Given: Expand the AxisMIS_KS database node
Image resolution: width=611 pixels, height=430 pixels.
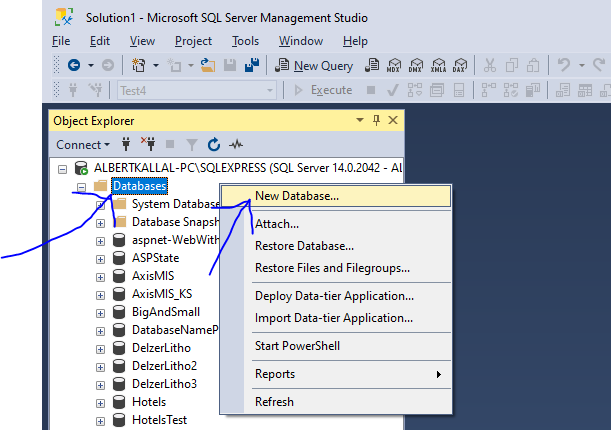Looking at the screenshot, I should coord(101,295).
